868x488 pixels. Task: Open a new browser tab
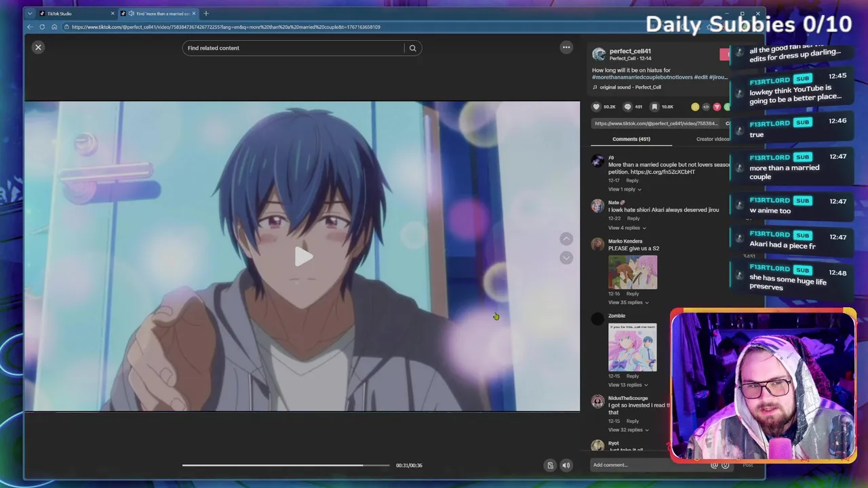pyautogui.click(x=206, y=14)
